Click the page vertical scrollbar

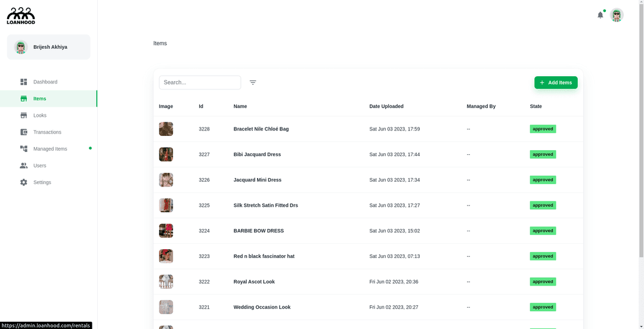click(x=642, y=129)
